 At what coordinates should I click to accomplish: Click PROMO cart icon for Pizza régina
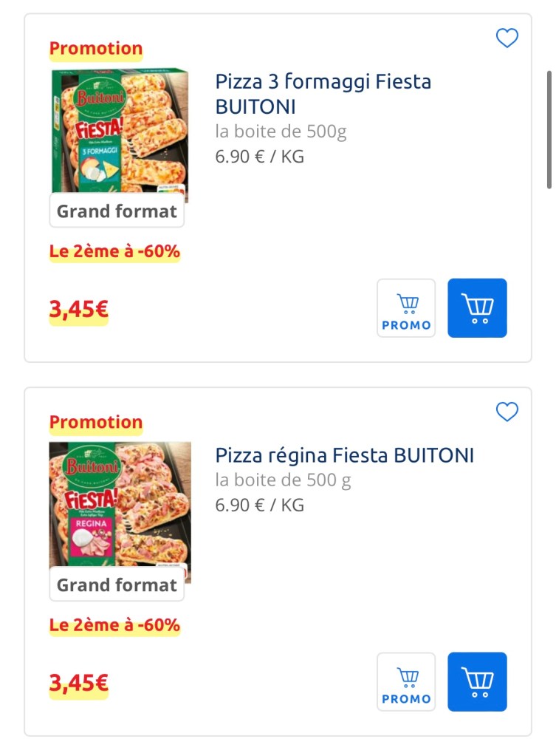pos(406,682)
